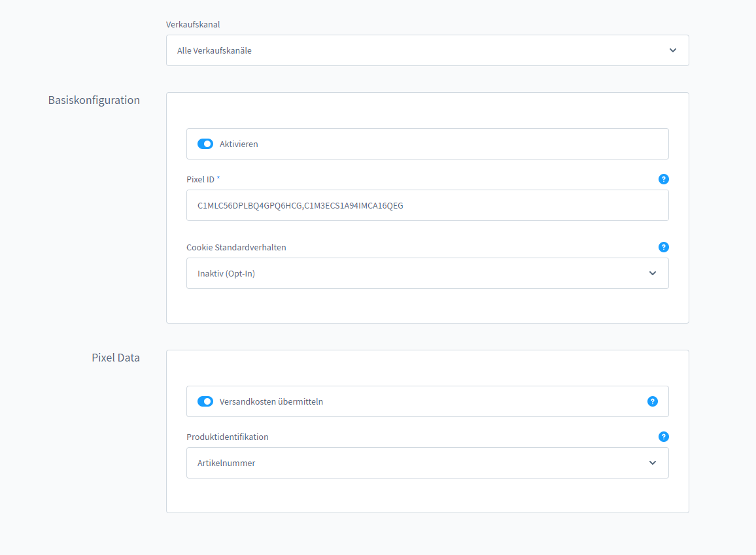Viewport: 756px width, 555px height.
Task: Open the Artikelnummer selection dropdown
Action: (x=419, y=463)
